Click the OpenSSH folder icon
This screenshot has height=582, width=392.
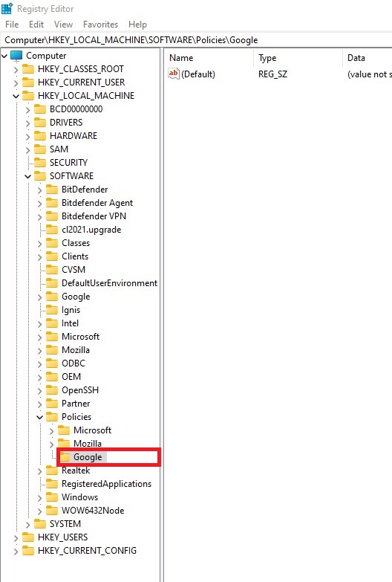52,389
